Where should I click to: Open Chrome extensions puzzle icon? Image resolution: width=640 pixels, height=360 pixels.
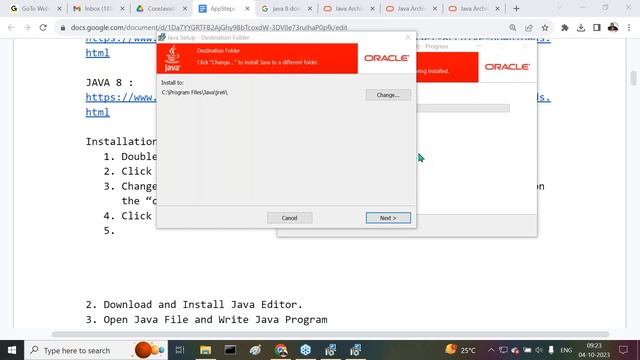565,28
